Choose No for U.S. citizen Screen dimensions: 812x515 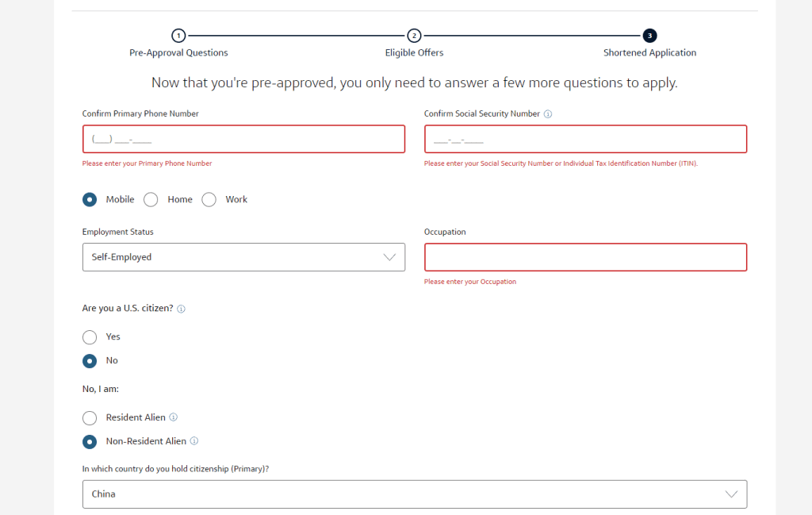(x=90, y=361)
